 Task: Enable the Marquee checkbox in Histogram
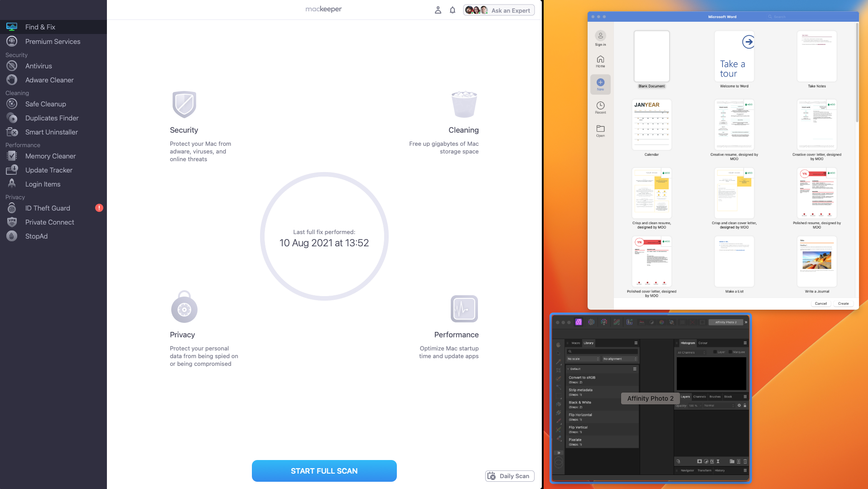click(730, 352)
